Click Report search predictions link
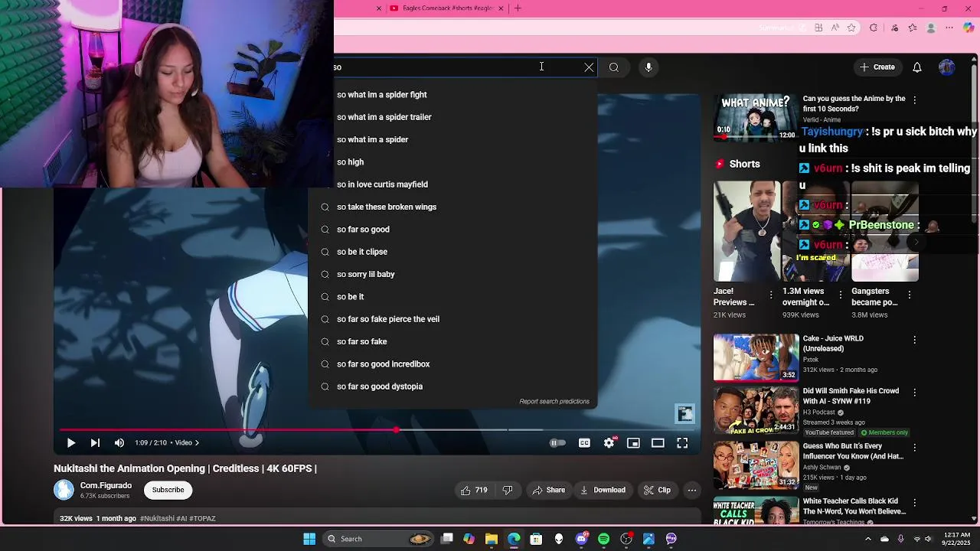 coord(554,401)
